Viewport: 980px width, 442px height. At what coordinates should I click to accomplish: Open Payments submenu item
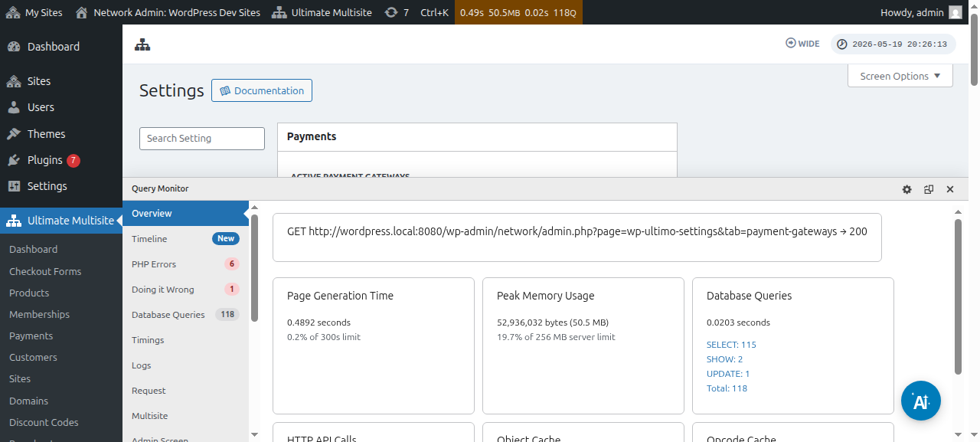pos(61,336)
